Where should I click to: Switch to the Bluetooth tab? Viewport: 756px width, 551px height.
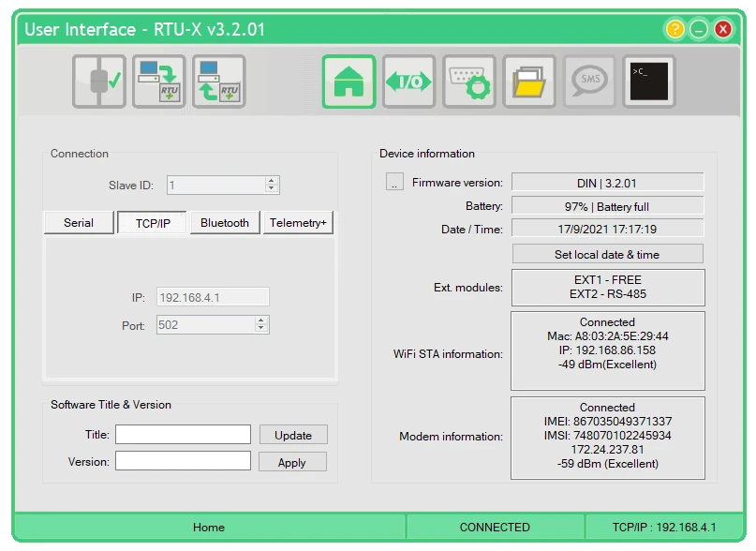[x=225, y=223]
